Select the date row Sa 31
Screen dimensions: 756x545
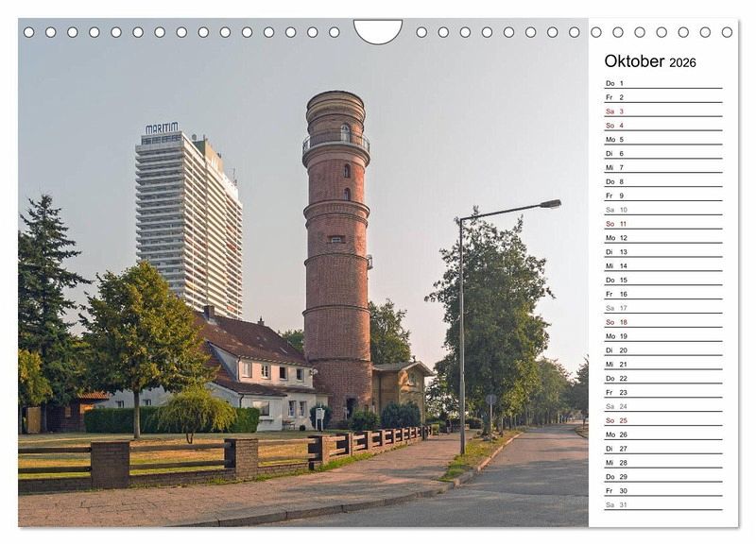click(x=663, y=504)
